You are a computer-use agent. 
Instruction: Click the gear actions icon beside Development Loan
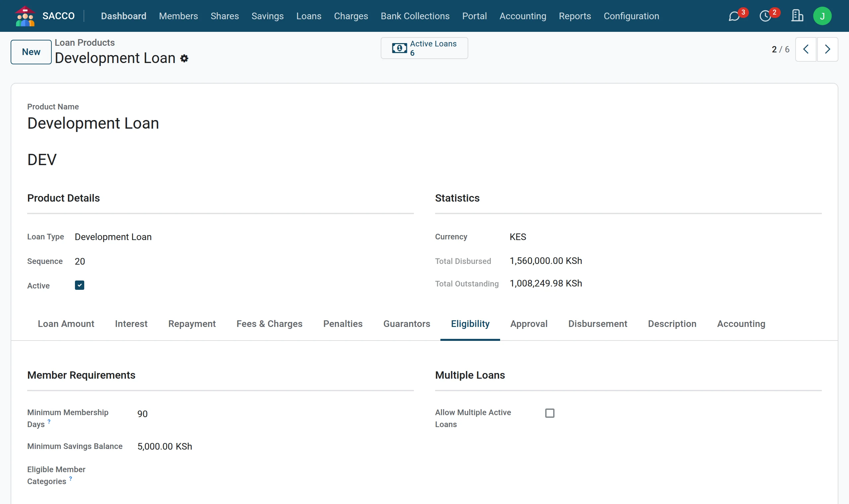[184, 58]
